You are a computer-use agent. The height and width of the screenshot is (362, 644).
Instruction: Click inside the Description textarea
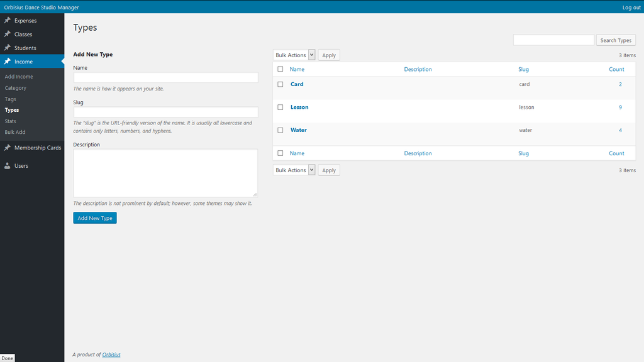[165, 173]
